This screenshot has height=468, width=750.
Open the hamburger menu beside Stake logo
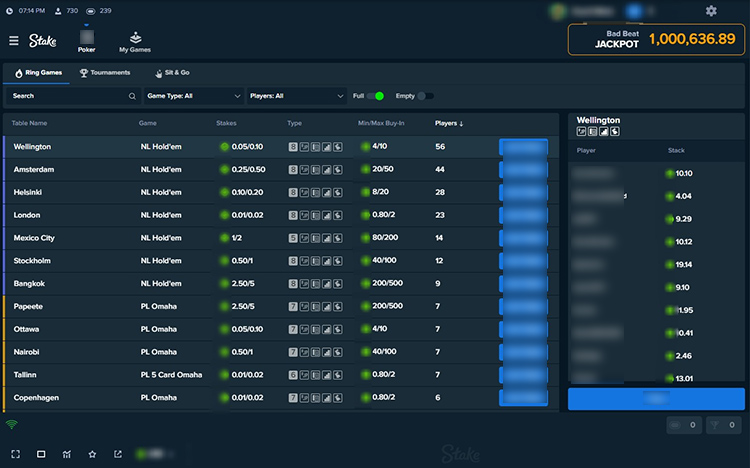(x=14, y=41)
